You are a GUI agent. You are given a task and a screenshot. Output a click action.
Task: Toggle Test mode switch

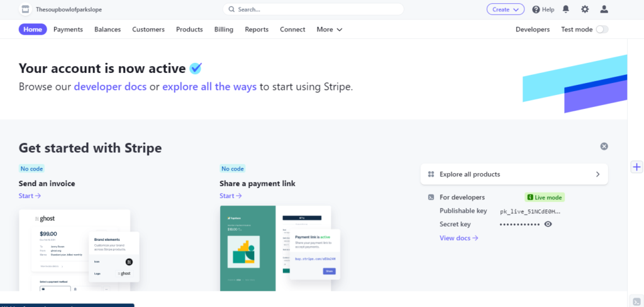[x=602, y=29]
